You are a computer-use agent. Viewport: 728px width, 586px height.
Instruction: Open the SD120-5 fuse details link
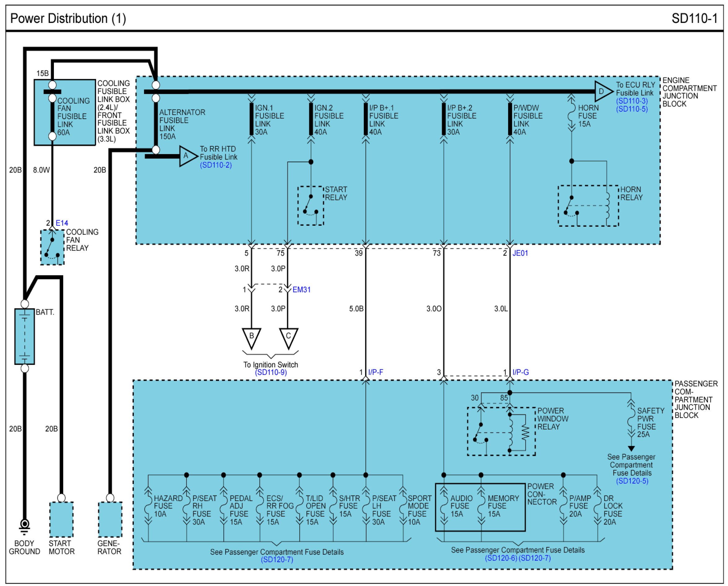[x=632, y=481]
